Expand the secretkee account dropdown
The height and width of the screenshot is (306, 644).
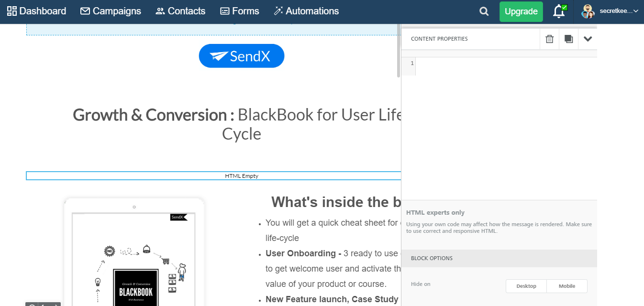tap(610, 11)
